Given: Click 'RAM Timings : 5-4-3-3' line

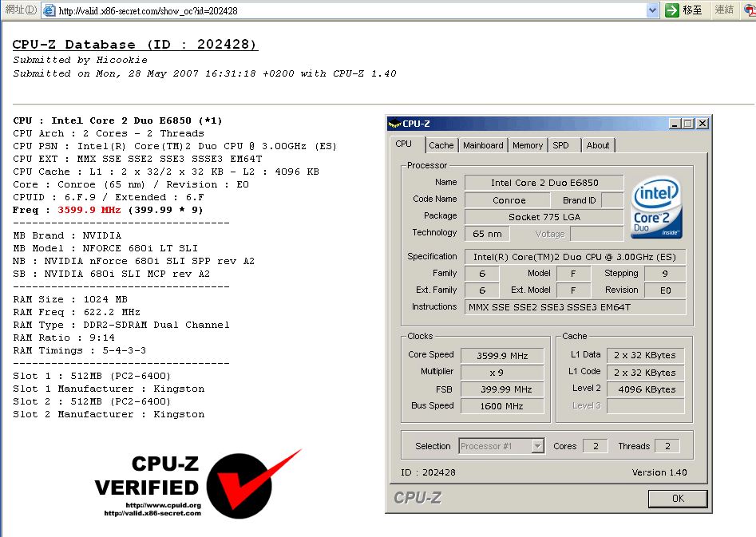Looking at the screenshot, I should coord(79,350).
